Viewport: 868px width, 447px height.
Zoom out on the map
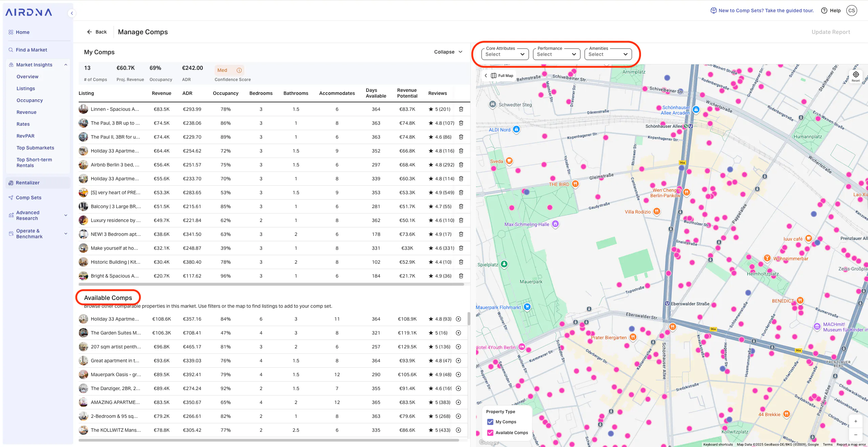pos(856,434)
